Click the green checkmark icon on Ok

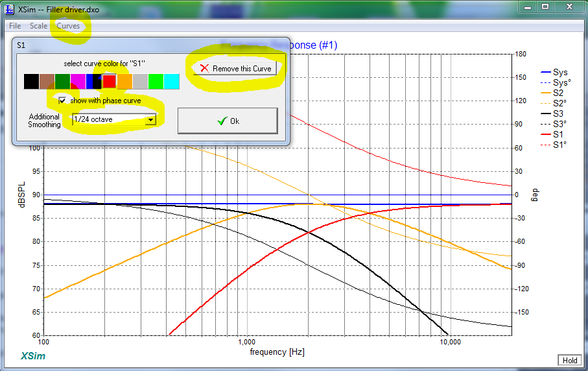tap(222, 121)
